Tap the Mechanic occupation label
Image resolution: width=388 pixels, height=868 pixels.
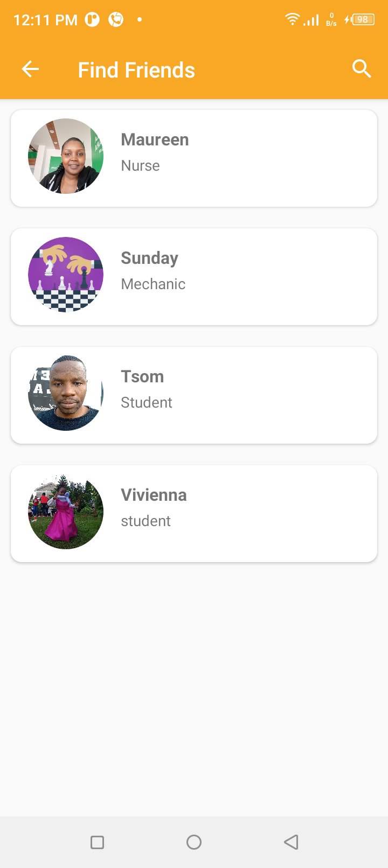(153, 284)
